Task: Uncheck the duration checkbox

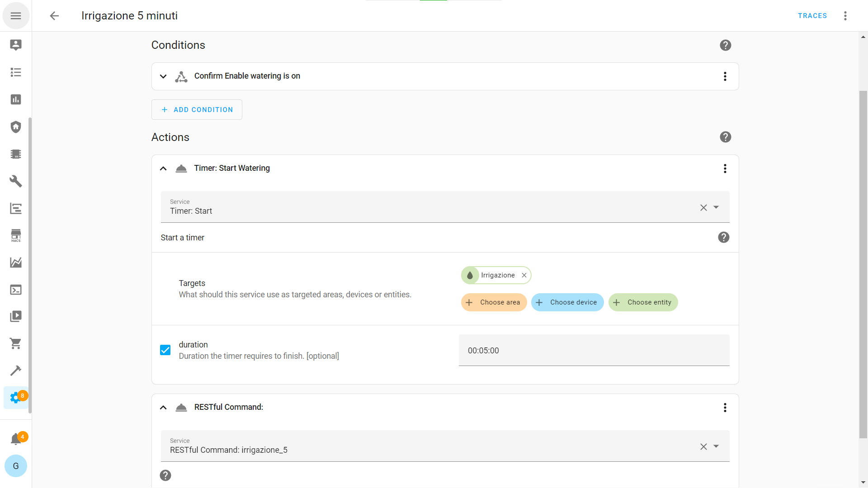Action: (x=165, y=350)
